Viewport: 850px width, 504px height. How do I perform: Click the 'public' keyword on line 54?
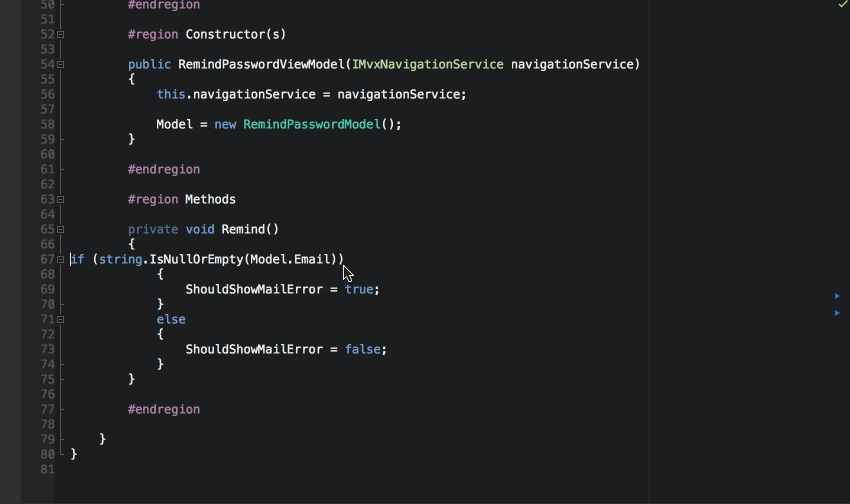point(149,64)
